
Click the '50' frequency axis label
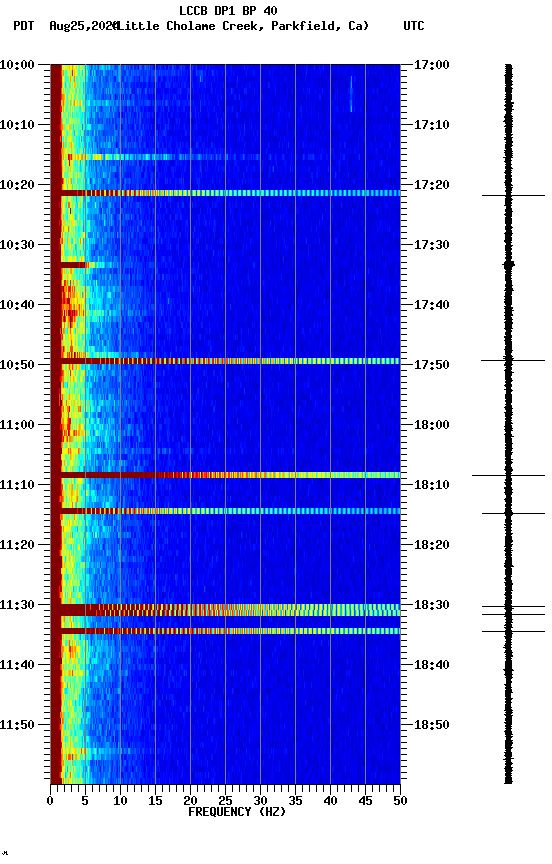(x=400, y=801)
